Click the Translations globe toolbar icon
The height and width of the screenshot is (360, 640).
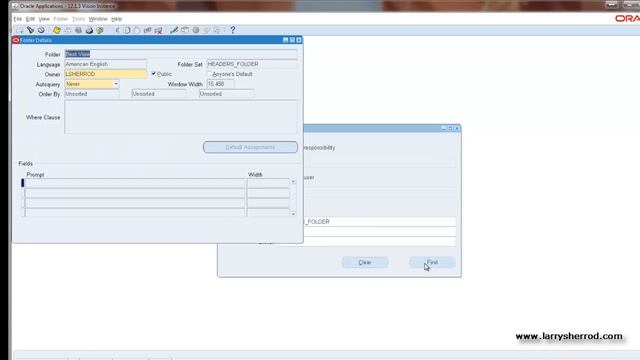click(x=196, y=30)
